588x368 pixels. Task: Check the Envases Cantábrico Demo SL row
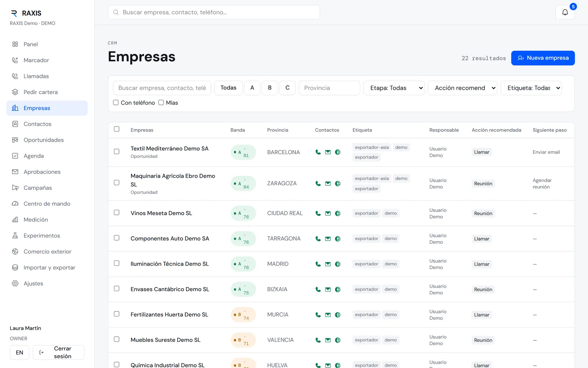(116, 289)
